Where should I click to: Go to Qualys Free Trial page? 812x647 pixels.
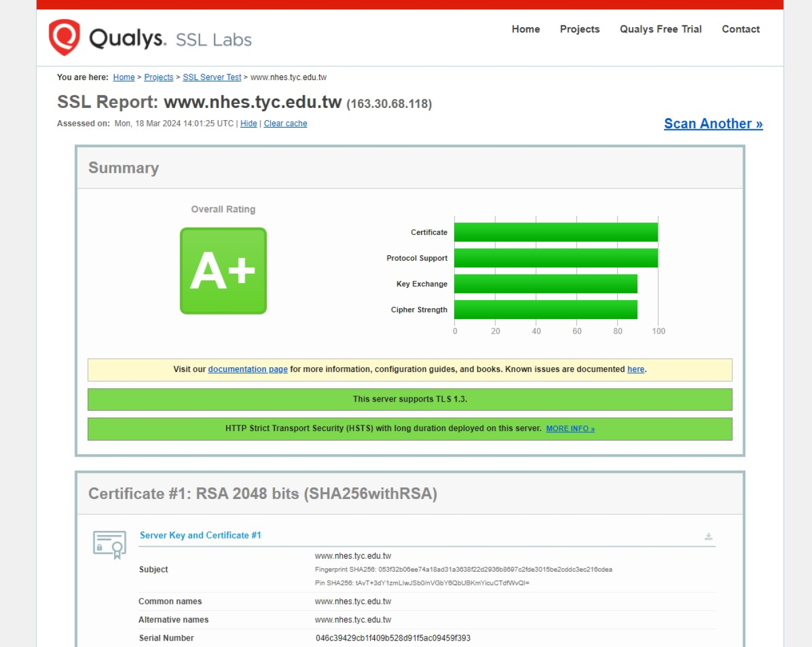[661, 29]
